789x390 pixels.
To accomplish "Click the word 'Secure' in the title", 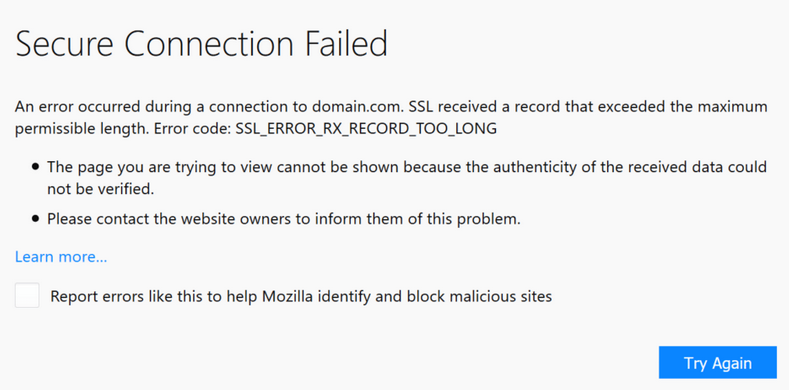I will [64, 44].
